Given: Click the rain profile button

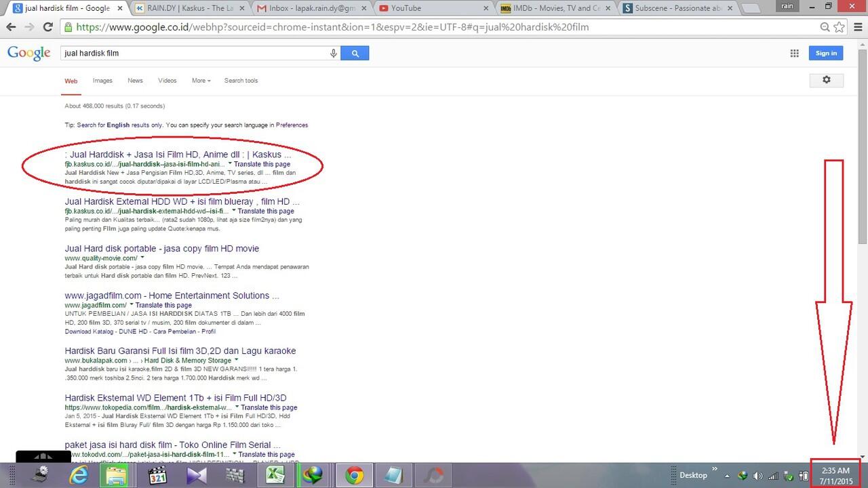Looking at the screenshot, I should 787,6.
